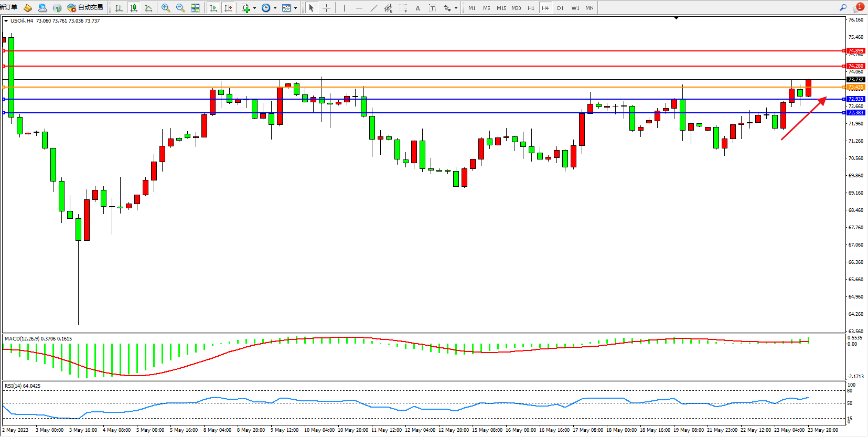This screenshot has height=437, width=868.
Task: Open the tile windows icon
Action: 195,8
